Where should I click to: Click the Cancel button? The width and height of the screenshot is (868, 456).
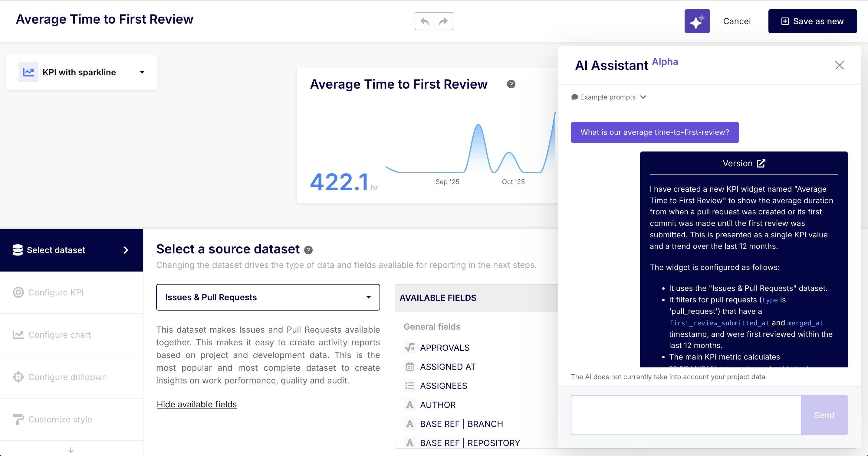click(737, 21)
